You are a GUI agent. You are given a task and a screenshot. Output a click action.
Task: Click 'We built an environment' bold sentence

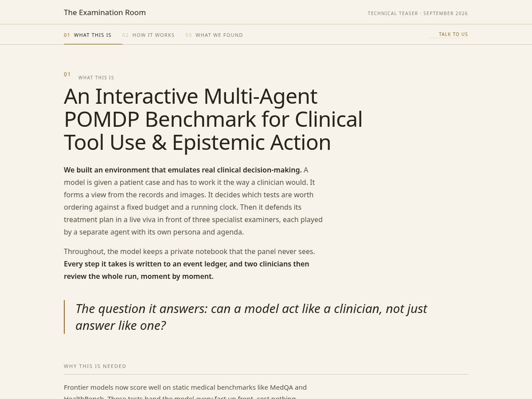[183, 170]
